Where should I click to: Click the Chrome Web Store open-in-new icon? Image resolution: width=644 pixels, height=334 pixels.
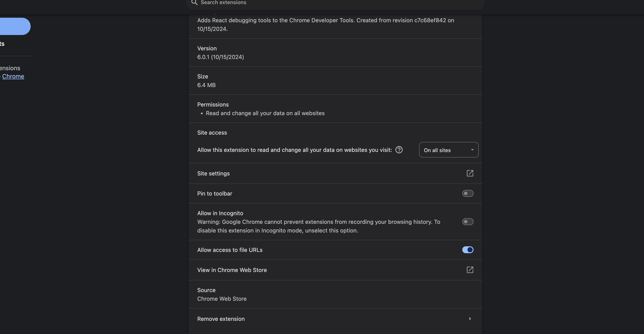point(470,270)
